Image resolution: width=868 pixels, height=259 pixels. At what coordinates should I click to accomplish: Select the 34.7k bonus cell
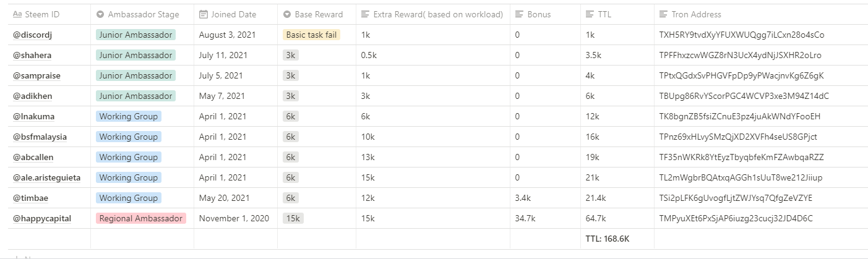525,218
